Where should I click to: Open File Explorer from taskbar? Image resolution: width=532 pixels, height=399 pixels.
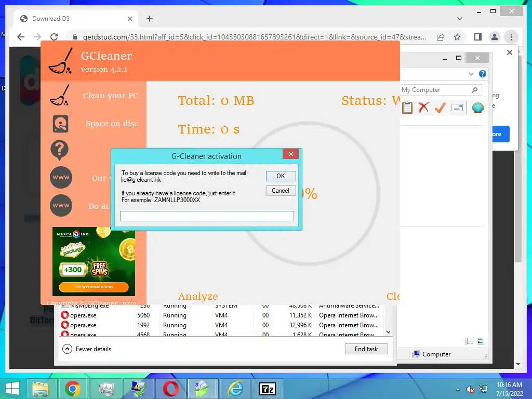click(41, 389)
